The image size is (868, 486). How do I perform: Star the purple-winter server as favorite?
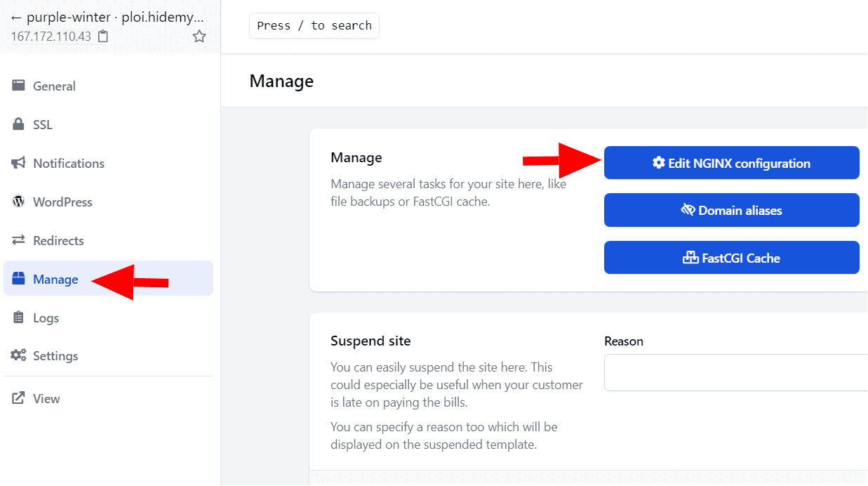tap(199, 37)
